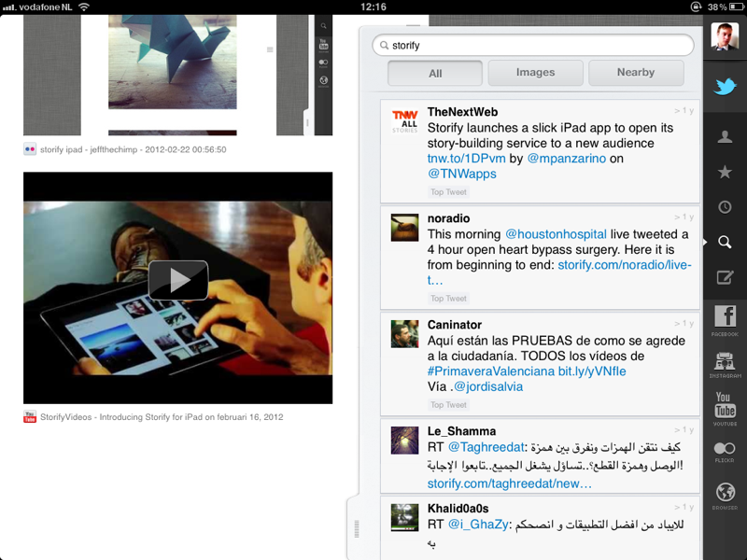The height and width of the screenshot is (560, 747).
Task: Open the @mpanzarino mention
Action: [x=567, y=159]
